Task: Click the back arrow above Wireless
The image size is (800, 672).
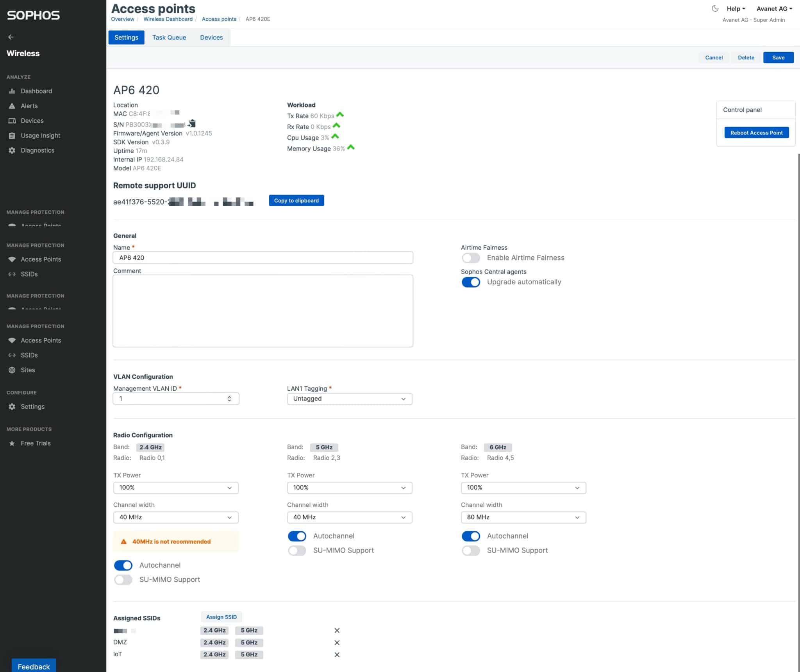Action: (11, 37)
